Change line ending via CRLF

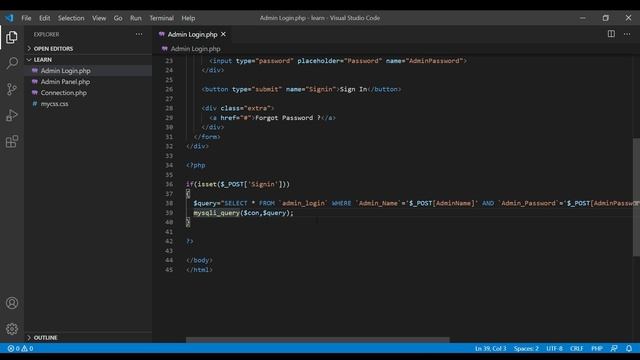tap(576, 349)
